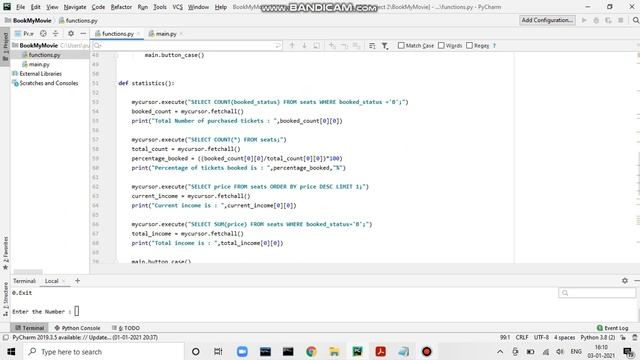Viewport: 640px width, 360px height.
Task: Click the 4 spaces indent selector
Action: (564, 338)
